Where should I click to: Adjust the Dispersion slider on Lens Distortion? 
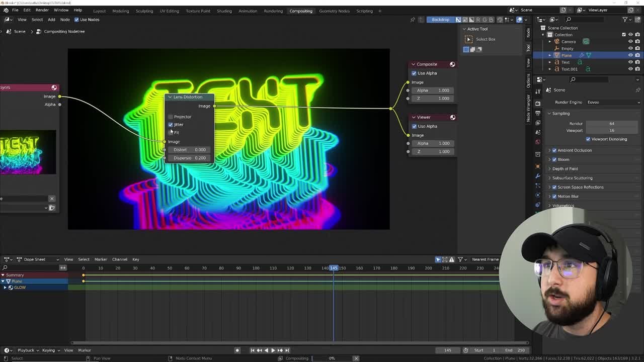(x=189, y=158)
